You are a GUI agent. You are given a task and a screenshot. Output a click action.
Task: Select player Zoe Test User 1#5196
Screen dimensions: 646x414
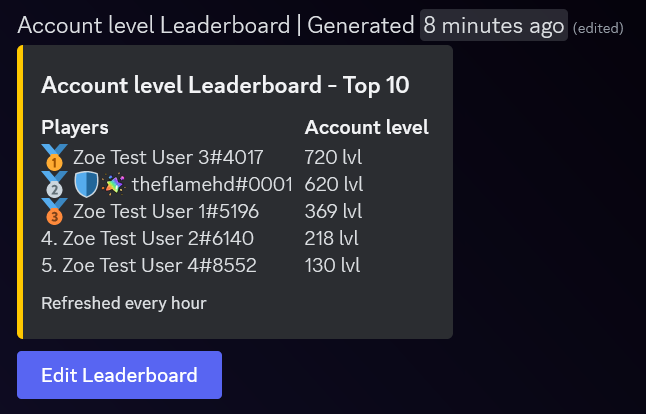coord(166,211)
